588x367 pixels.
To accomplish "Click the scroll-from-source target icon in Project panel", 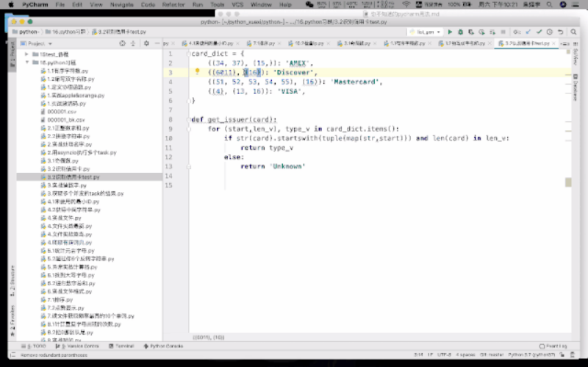I will tap(122, 43).
